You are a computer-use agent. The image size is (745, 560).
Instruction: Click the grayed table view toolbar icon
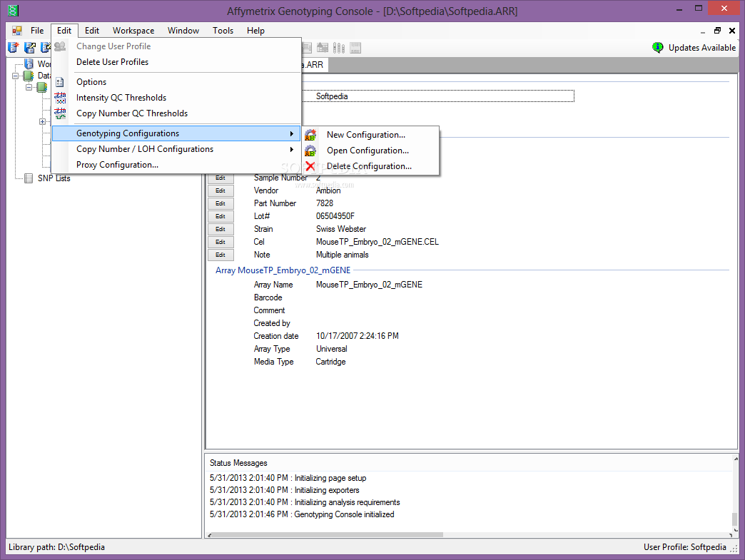point(306,48)
